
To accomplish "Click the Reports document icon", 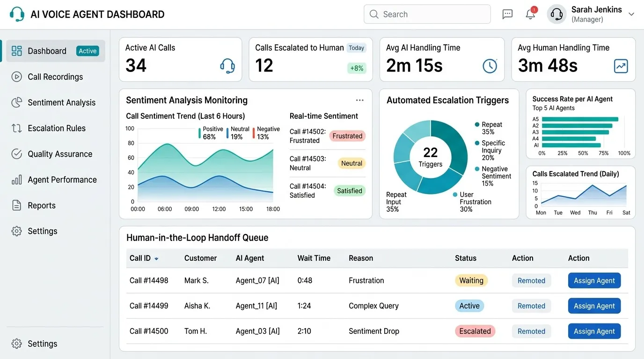I will [x=17, y=205].
